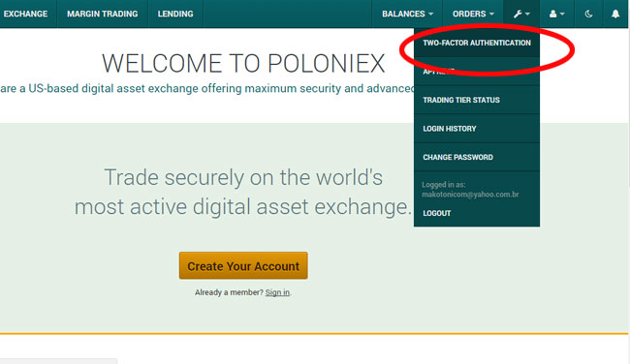Open Trading Tier Status

(x=477, y=100)
